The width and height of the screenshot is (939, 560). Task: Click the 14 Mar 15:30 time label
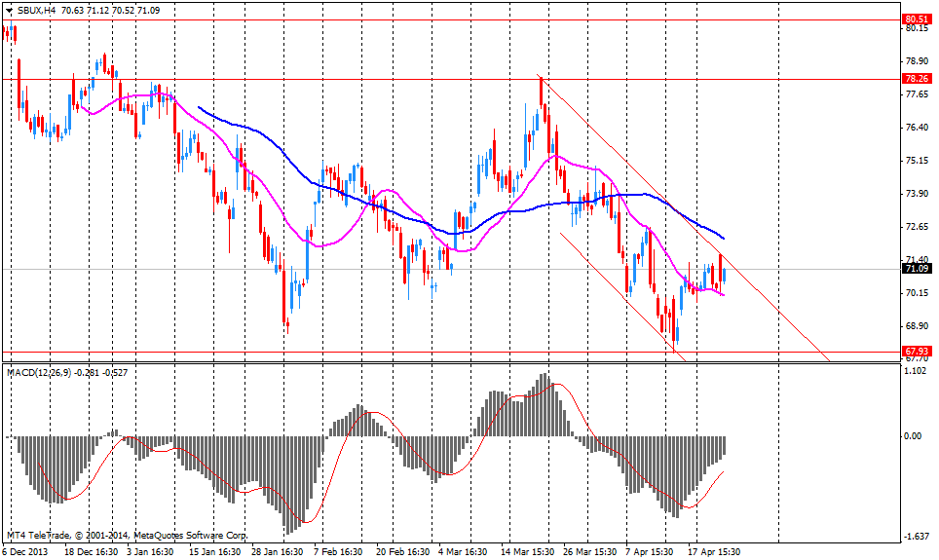(528, 551)
